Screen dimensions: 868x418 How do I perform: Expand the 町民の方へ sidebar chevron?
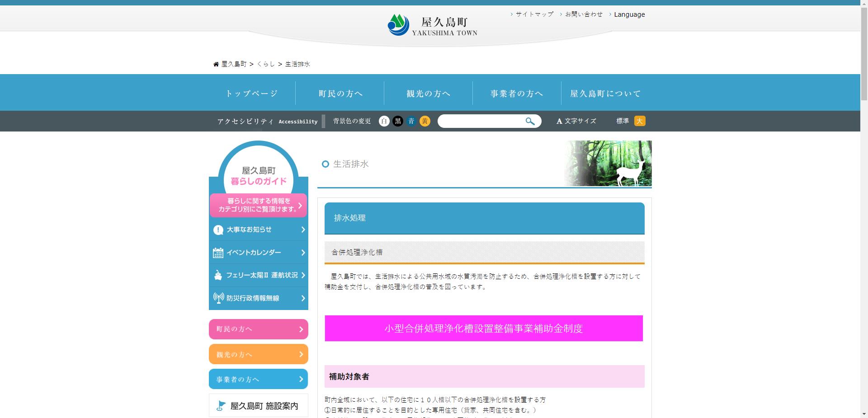[x=302, y=329]
